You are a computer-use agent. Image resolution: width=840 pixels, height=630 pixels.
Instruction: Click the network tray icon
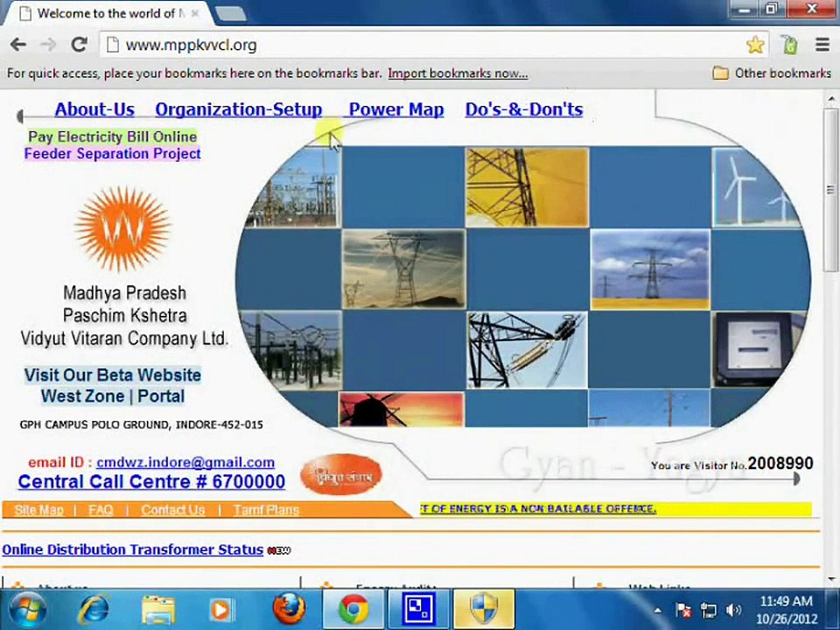(708, 610)
